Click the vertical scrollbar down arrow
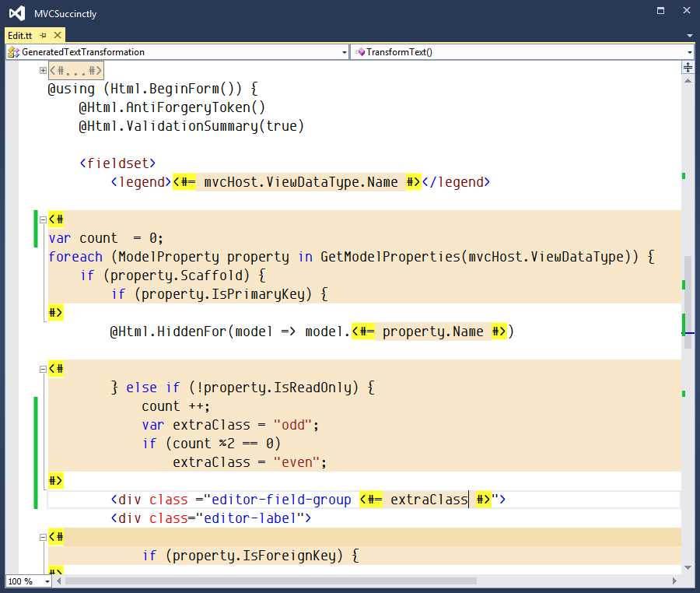Viewport: 700px width, 593px height. (x=688, y=567)
